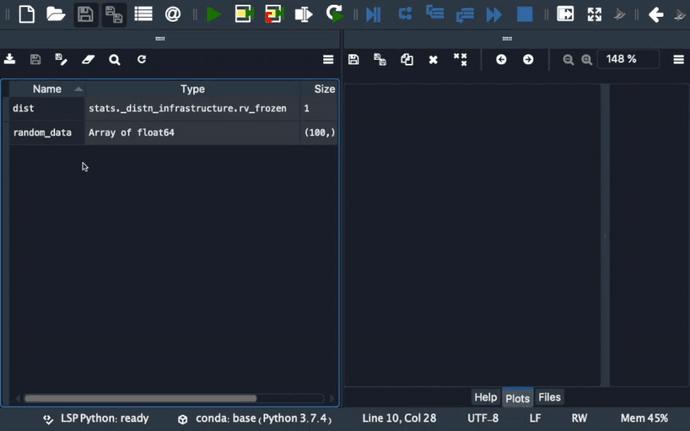Toggle fullscreen mode
Viewport: 690px width, 431px height.
(x=595, y=14)
